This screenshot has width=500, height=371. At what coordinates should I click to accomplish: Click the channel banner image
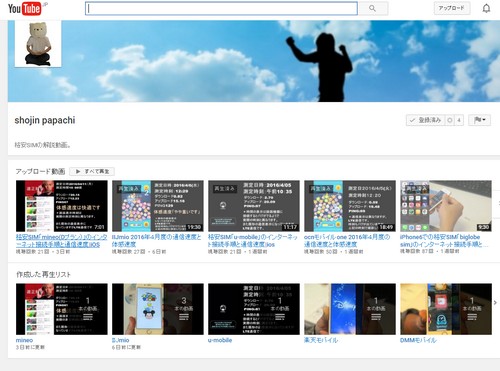[253, 61]
